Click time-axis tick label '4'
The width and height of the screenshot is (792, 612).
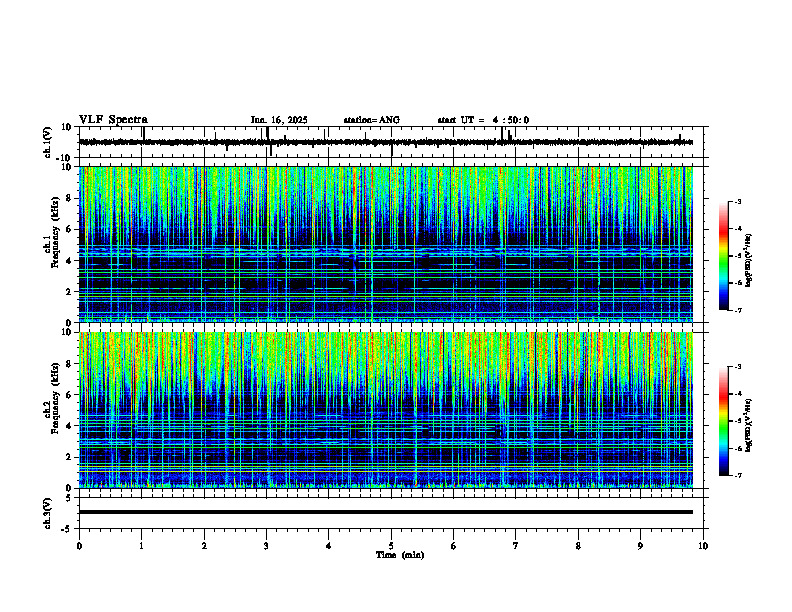pyautogui.click(x=329, y=546)
